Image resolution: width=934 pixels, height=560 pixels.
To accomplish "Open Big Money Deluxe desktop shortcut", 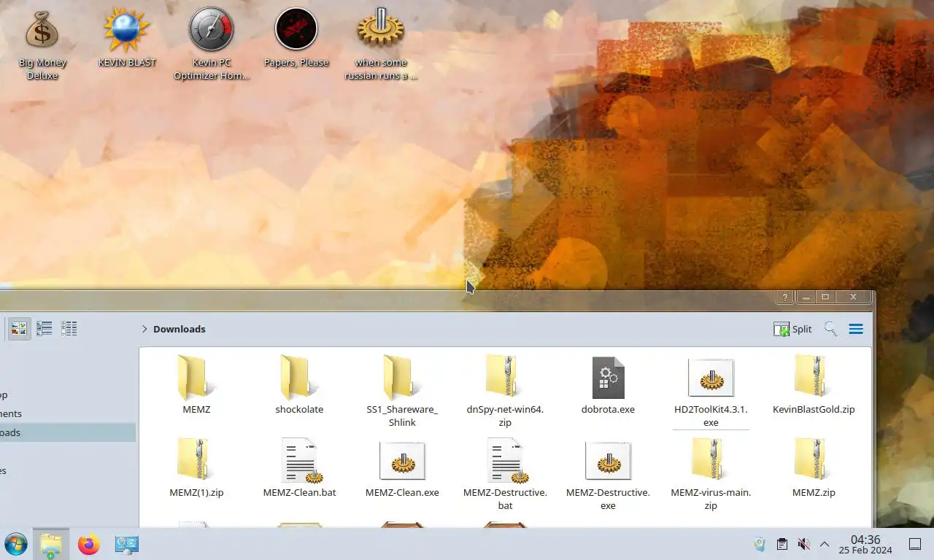I will pyautogui.click(x=42, y=44).
